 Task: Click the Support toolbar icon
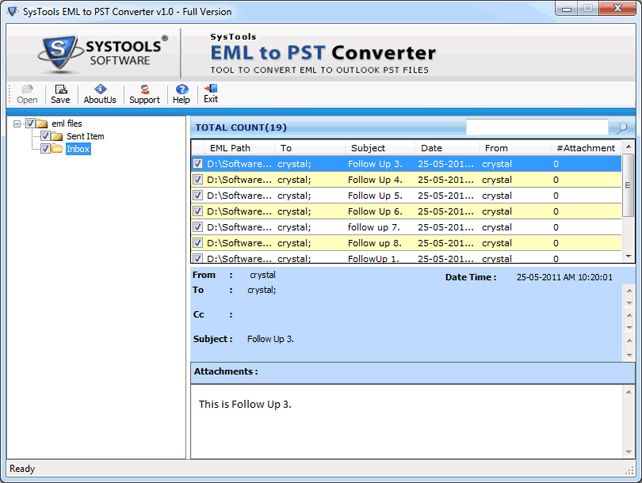tap(144, 93)
